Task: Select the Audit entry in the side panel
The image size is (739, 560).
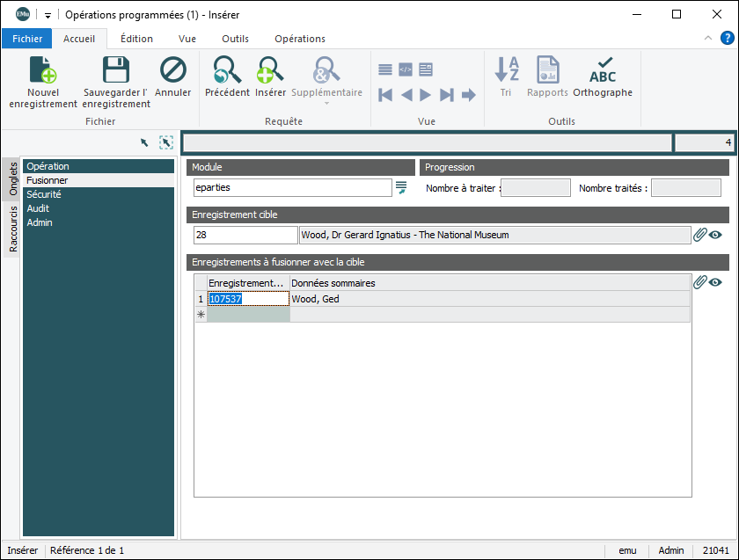Action: [x=38, y=208]
